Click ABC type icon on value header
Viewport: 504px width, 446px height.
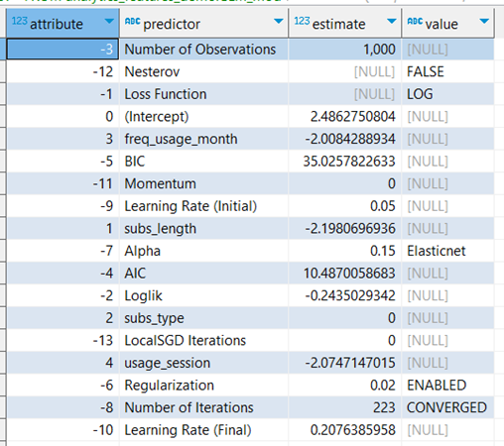click(415, 21)
